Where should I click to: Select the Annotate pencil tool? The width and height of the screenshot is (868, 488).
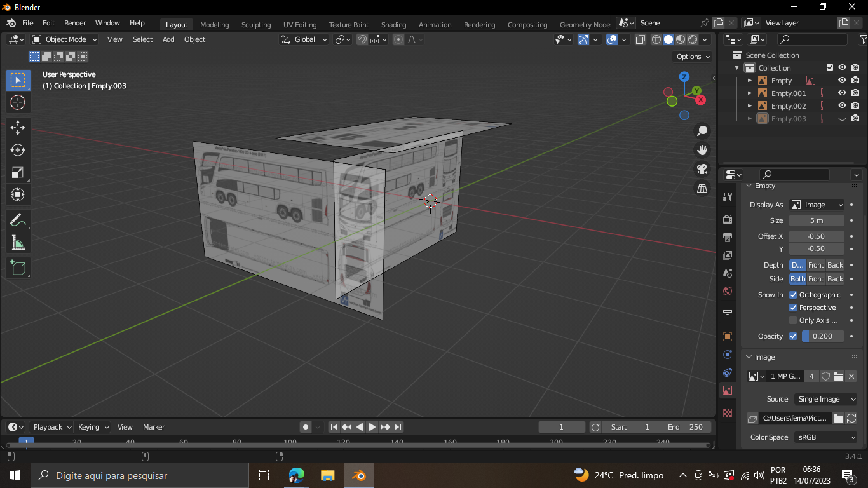(18, 220)
